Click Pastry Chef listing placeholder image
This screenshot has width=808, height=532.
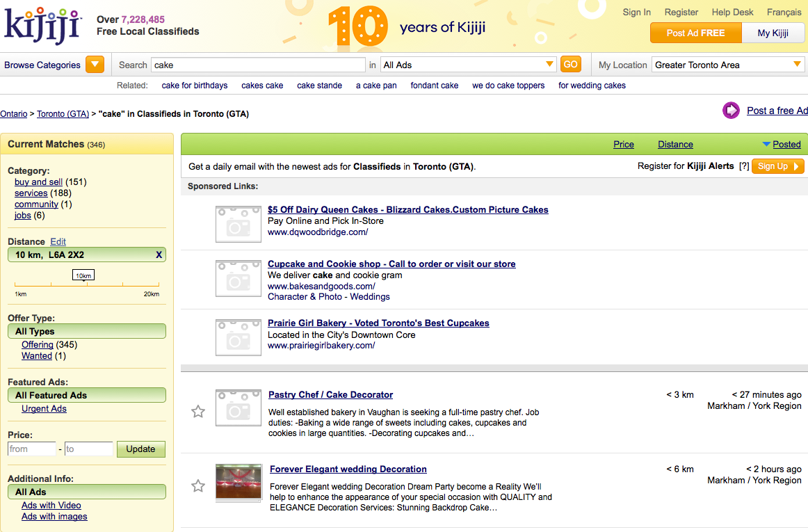click(238, 408)
